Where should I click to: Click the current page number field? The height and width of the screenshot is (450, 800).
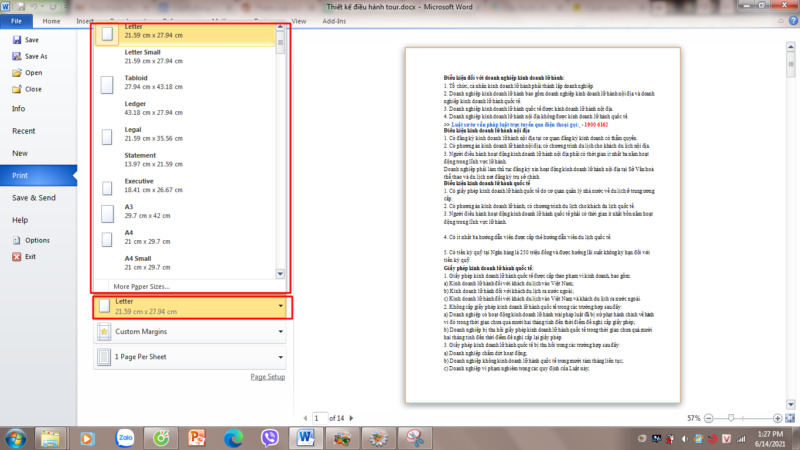[319, 418]
